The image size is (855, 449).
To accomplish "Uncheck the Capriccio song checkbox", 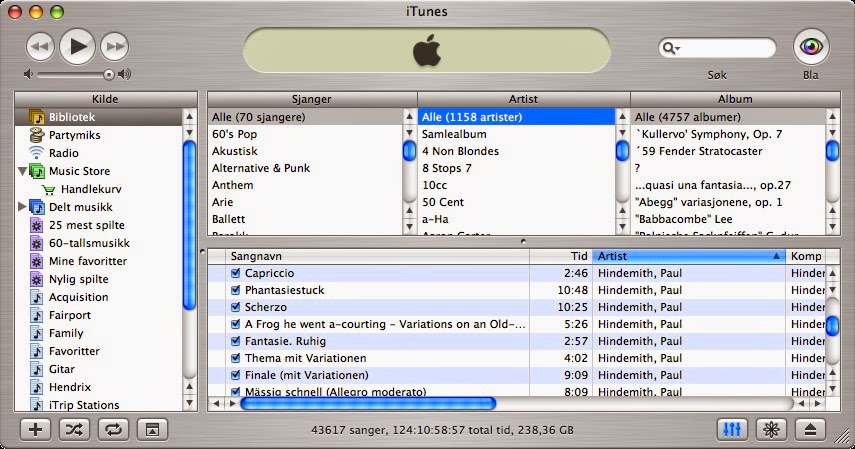I will pos(236,273).
